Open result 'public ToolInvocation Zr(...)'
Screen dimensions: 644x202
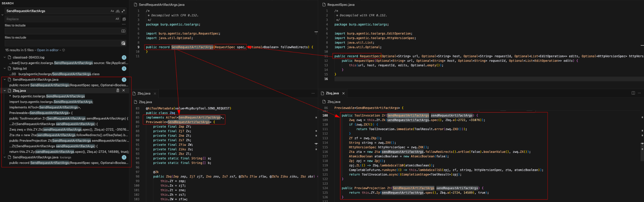(69, 118)
